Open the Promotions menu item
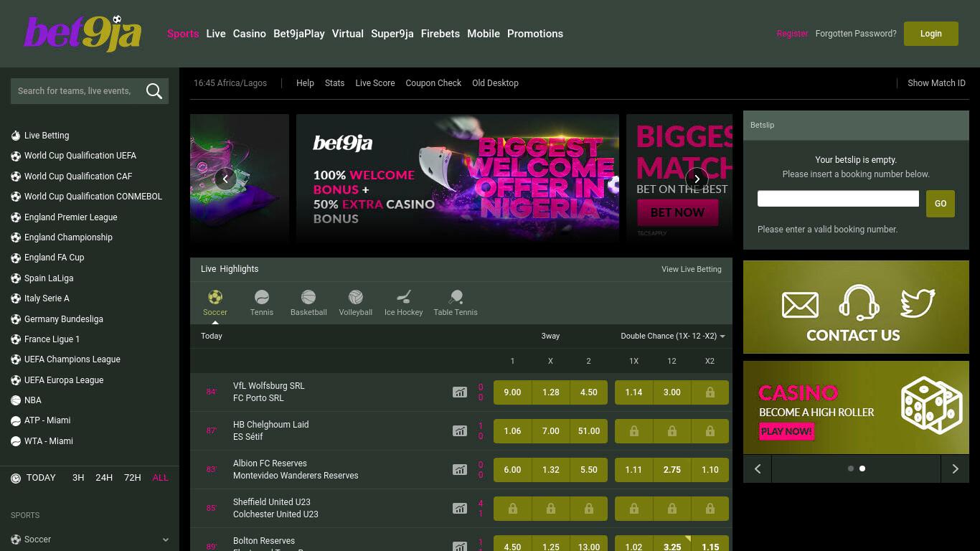Screen dimensions: 980x551 [x=535, y=34]
